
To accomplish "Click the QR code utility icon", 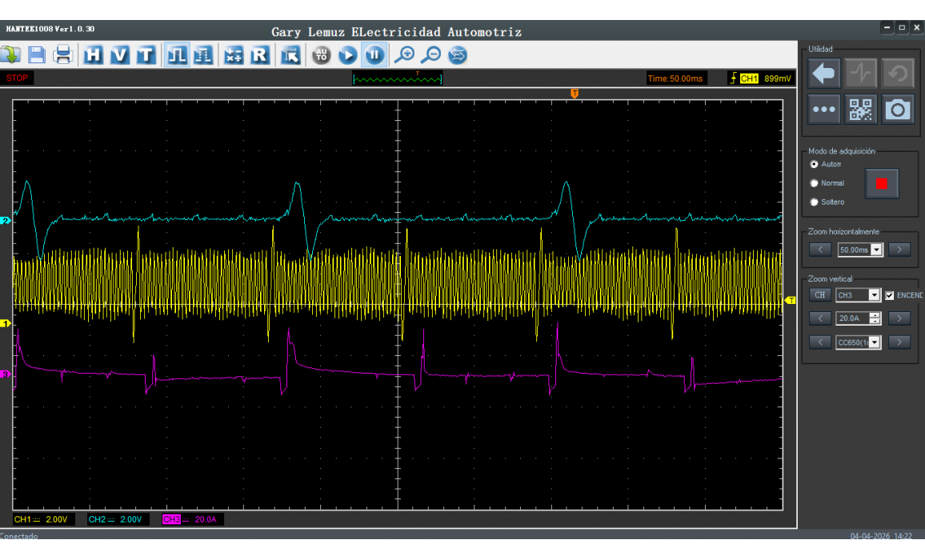I will click(861, 110).
